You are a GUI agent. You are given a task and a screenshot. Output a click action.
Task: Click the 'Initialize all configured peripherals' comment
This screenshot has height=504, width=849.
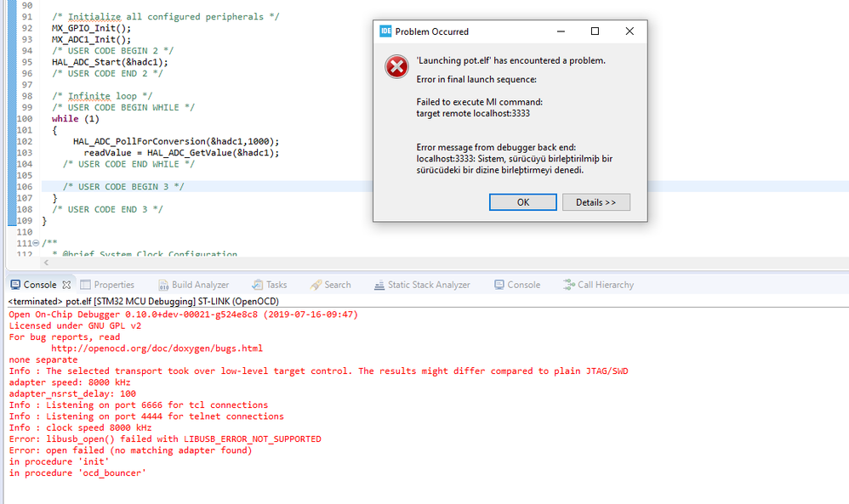tap(166, 17)
